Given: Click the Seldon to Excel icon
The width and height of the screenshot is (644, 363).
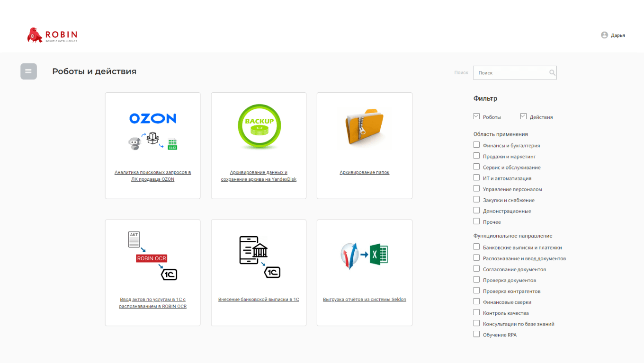Looking at the screenshot, I should (x=364, y=256).
